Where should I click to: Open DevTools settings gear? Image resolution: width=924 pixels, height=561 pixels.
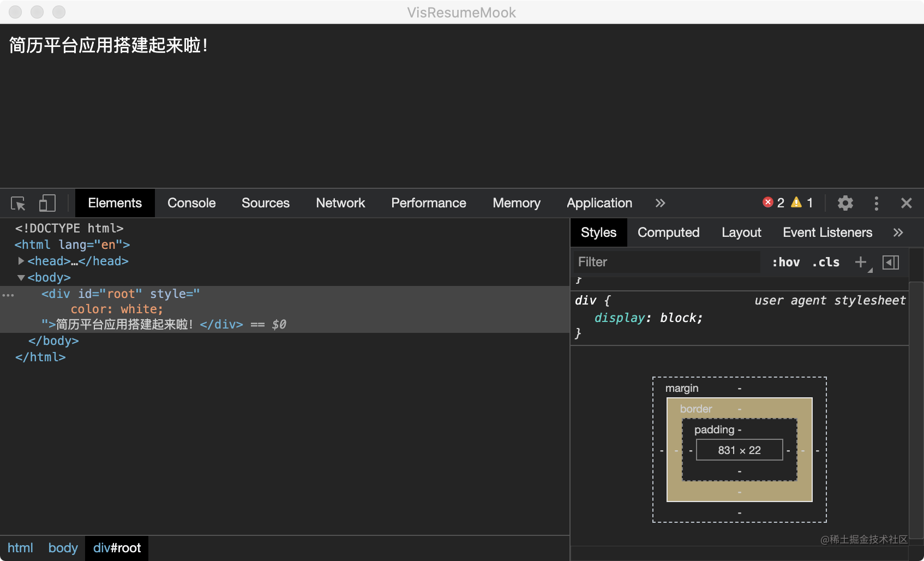pyautogui.click(x=845, y=203)
